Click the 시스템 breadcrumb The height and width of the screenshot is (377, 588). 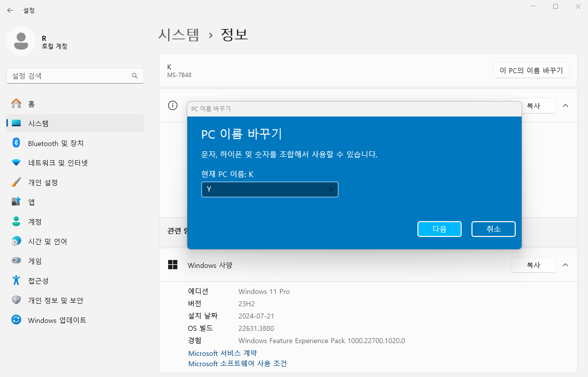coord(178,34)
